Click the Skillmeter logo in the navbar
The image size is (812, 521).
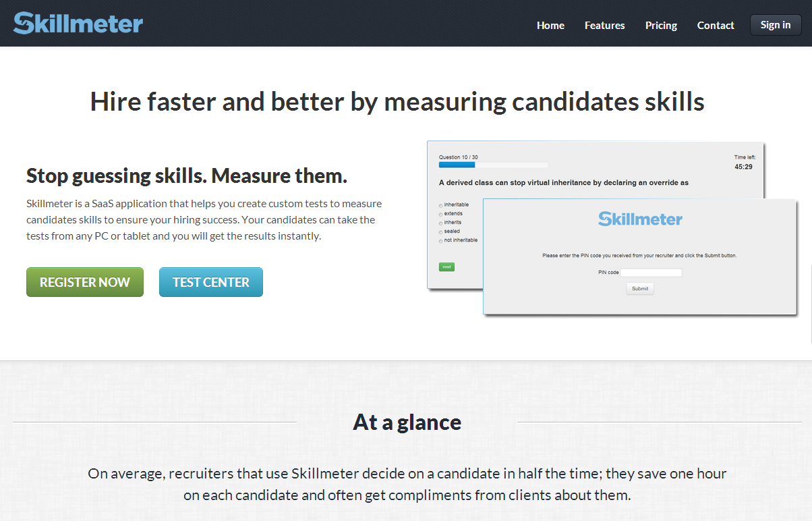(x=77, y=22)
